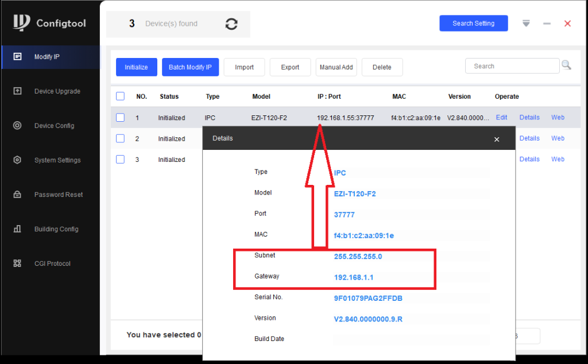Viewport: 588px width, 364px height.
Task: Go to System Settings in sidebar
Action: click(57, 160)
